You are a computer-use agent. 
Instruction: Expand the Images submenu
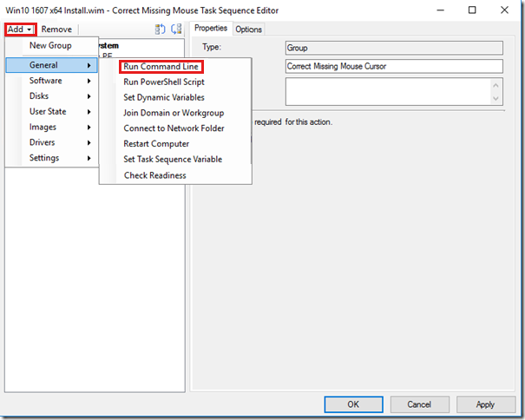coord(52,127)
